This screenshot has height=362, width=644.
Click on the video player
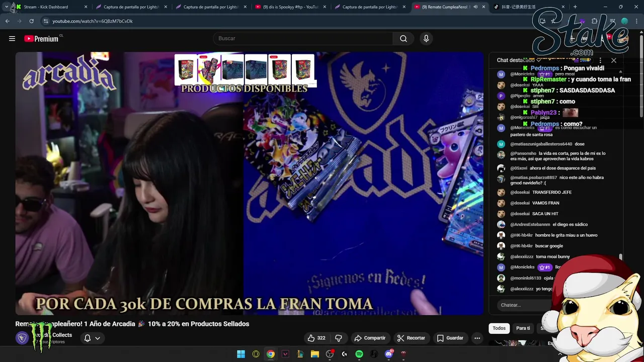pos(250,184)
